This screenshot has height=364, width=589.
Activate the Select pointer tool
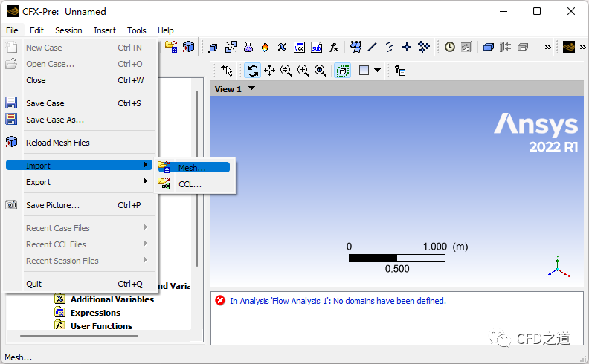point(227,70)
